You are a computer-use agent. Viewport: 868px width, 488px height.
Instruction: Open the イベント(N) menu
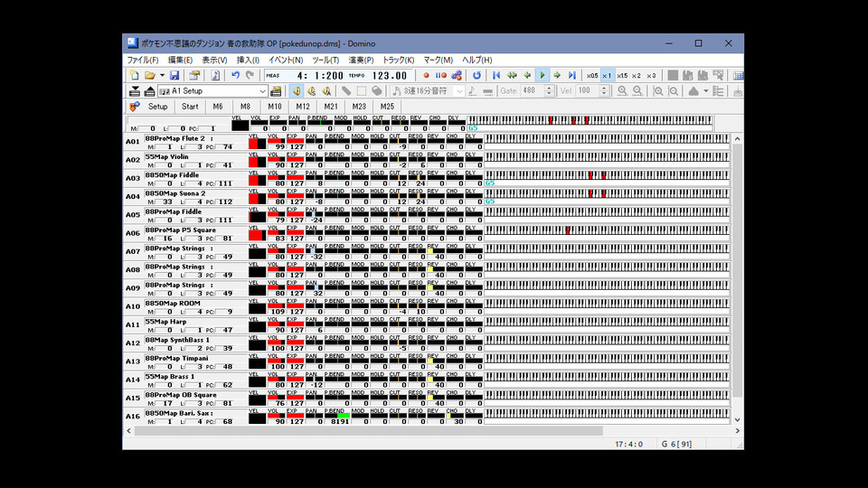click(x=286, y=60)
